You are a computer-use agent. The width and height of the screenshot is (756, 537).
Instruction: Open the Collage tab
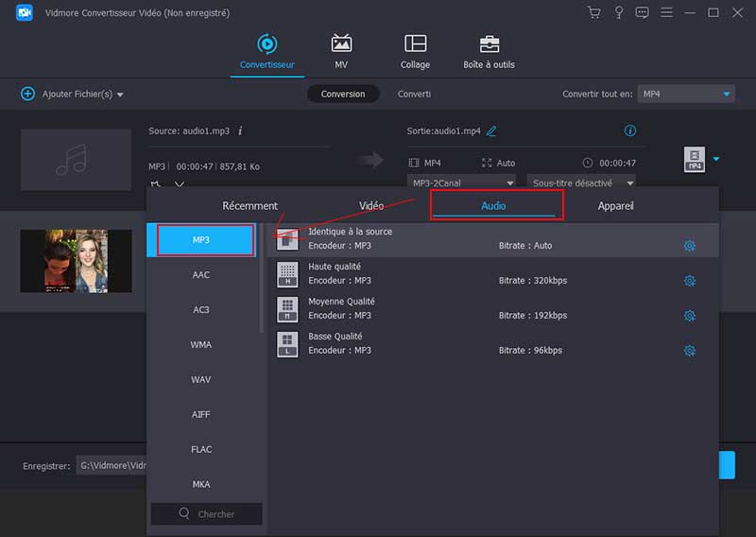tap(415, 52)
